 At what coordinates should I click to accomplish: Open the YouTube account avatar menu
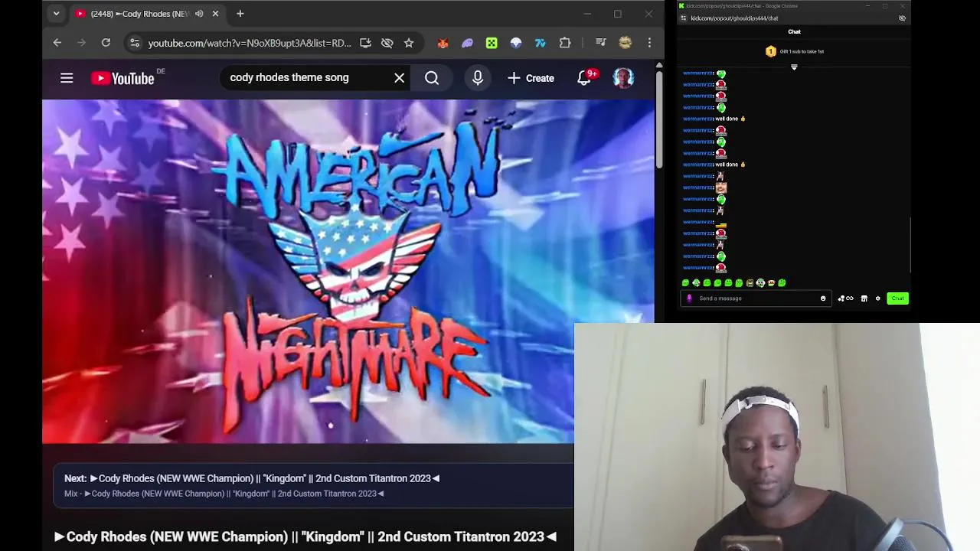623,78
